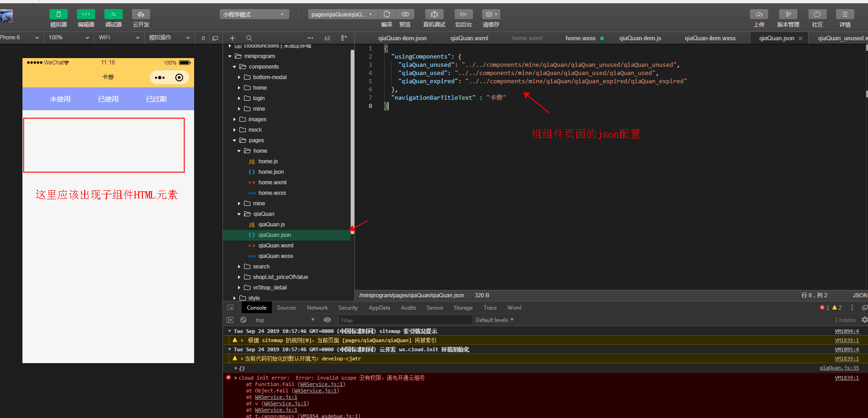Click the qiaQuan.js:35 source link
The width and height of the screenshot is (868, 418).
click(839, 368)
